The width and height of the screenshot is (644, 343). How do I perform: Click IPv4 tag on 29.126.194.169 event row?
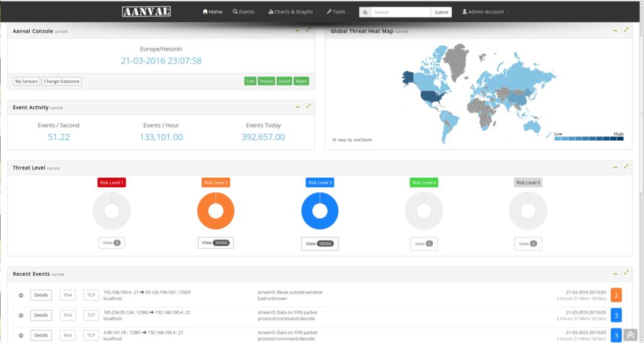68,295
